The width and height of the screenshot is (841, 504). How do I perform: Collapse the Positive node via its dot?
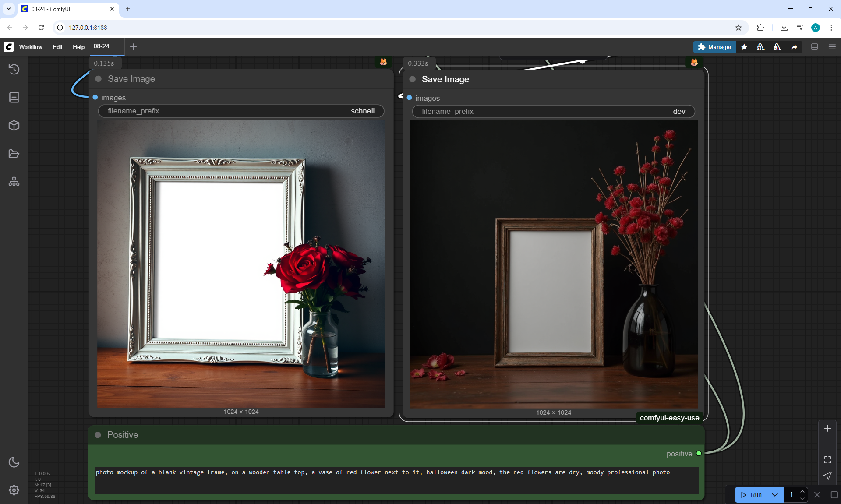point(98,435)
